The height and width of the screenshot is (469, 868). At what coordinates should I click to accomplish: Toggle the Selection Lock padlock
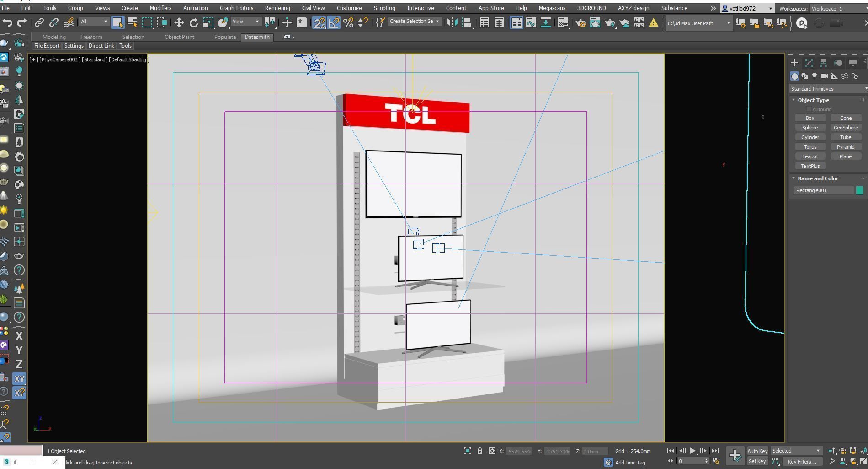(x=479, y=451)
